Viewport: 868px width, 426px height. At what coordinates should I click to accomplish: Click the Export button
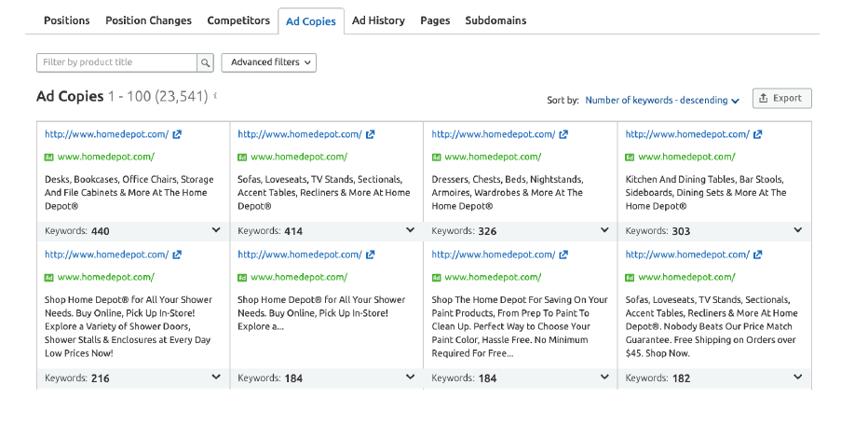pyautogui.click(x=781, y=98)
